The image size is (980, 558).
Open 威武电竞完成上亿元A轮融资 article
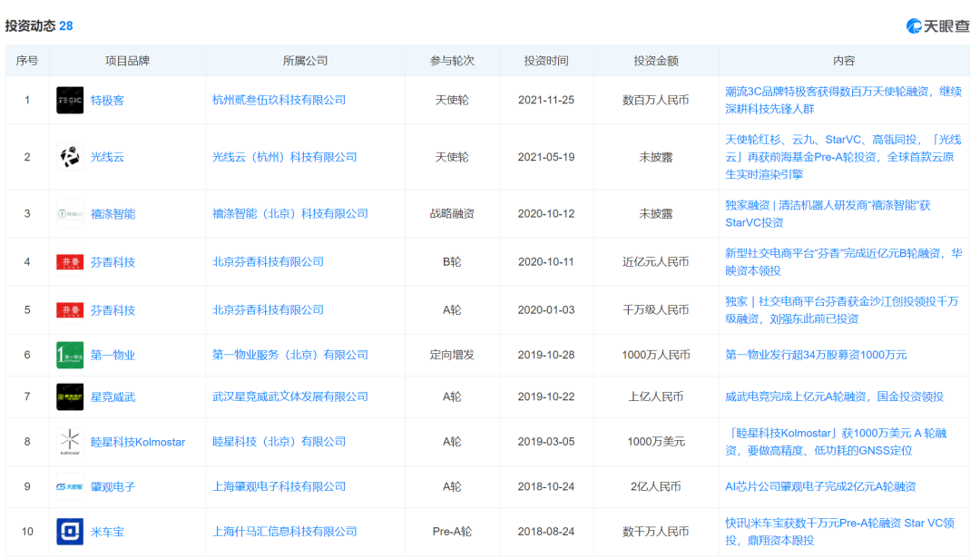(x=835, y=396)
